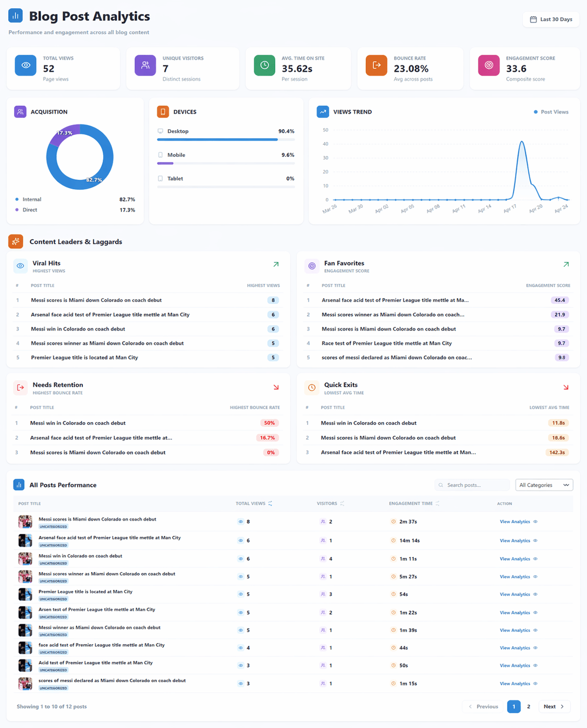Click the 50% bounce rate badge

[270, 423]
